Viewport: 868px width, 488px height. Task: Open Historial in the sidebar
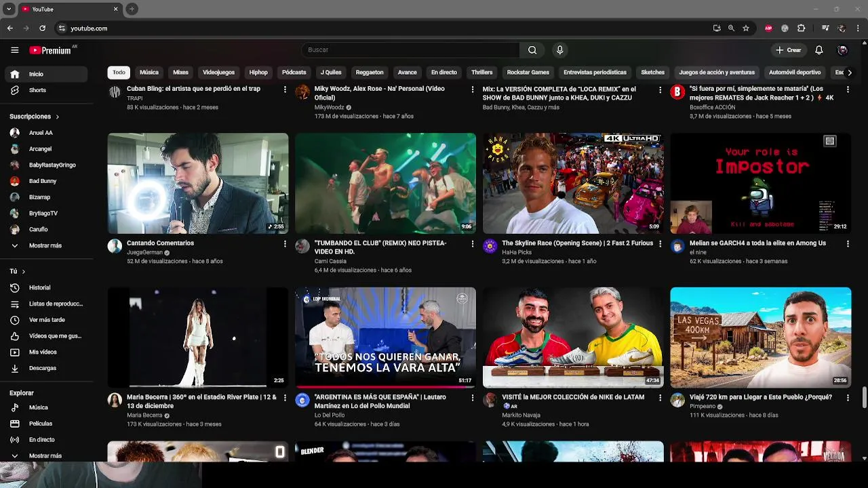(x=47, y=287)
